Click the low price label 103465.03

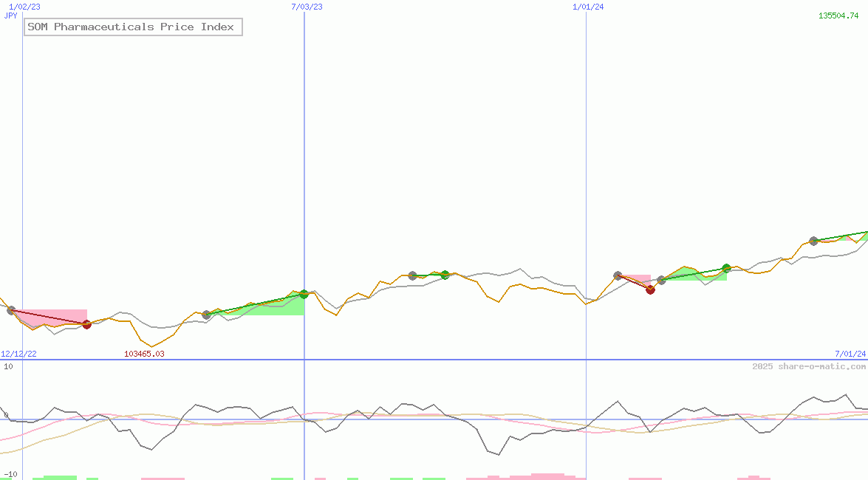pyautogui.click(x=145, y=353)
